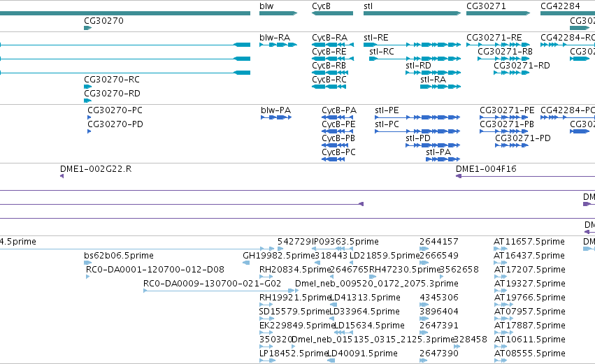
Task: Select the CG30270-RC transcript label
Action: [112, 80]
